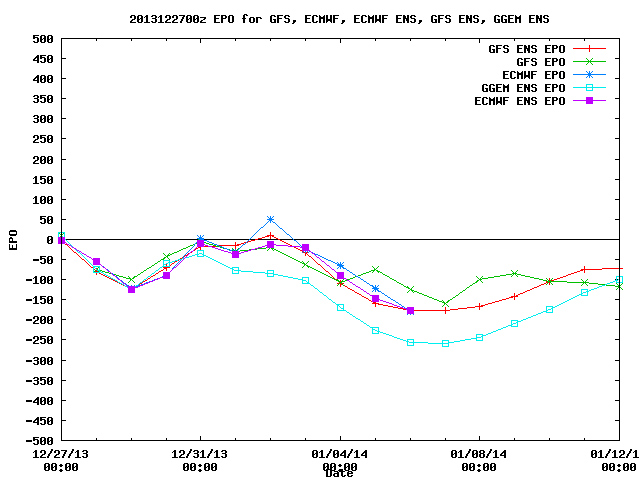Click the y-axis tick value -250

tap(40, 340)
